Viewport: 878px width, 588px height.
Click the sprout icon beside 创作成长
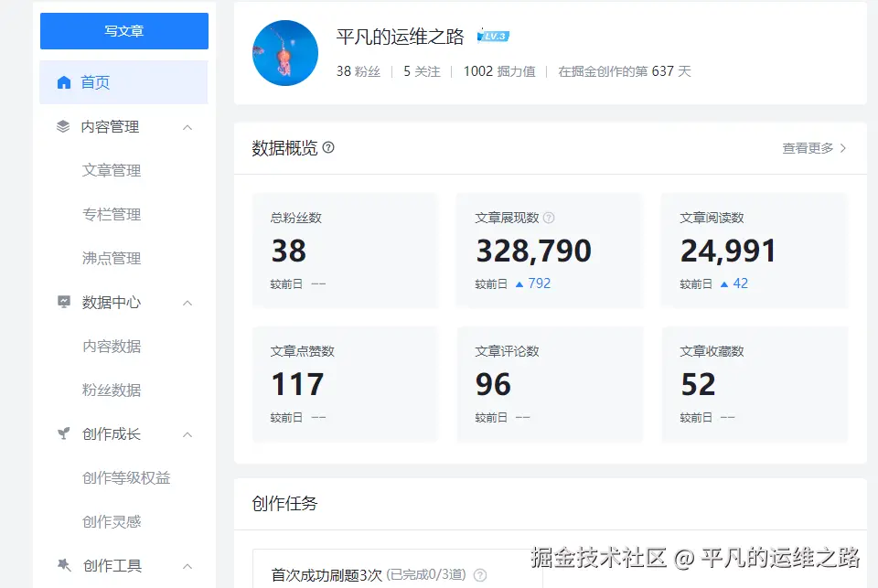pyautogui.click(x=64, y=433)
